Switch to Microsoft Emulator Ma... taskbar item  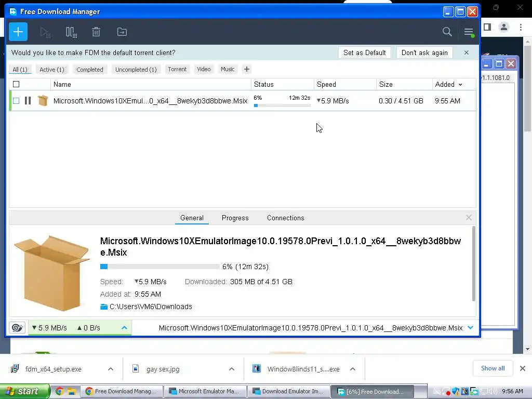pos(205,391)
